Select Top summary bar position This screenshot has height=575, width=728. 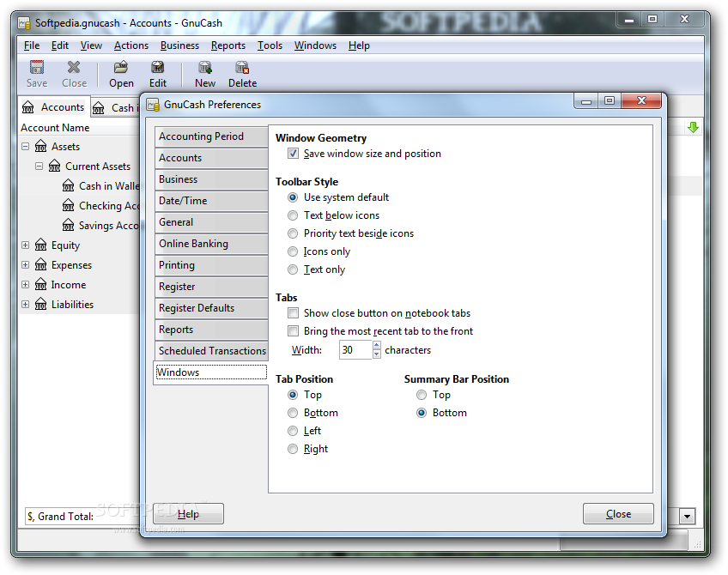pyautogui.click(x=422, y=395)
